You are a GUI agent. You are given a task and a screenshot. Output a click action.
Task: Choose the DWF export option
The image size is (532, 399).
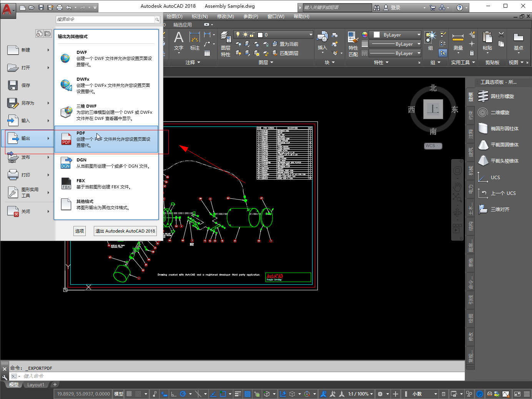106,58
